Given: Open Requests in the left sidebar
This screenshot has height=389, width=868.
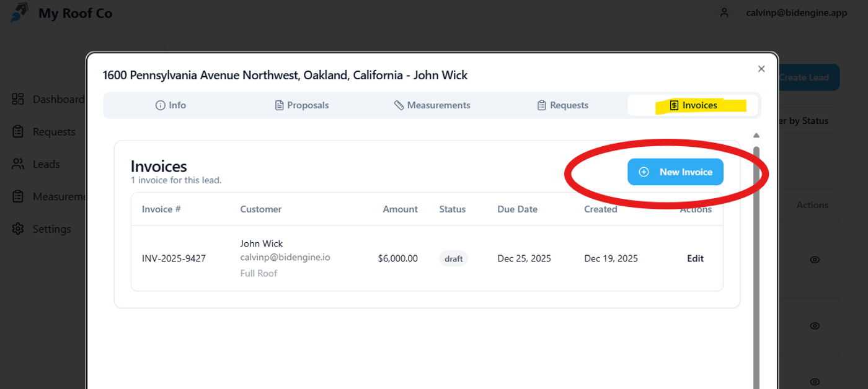Looking at the screenshot, I should [54, 131].
